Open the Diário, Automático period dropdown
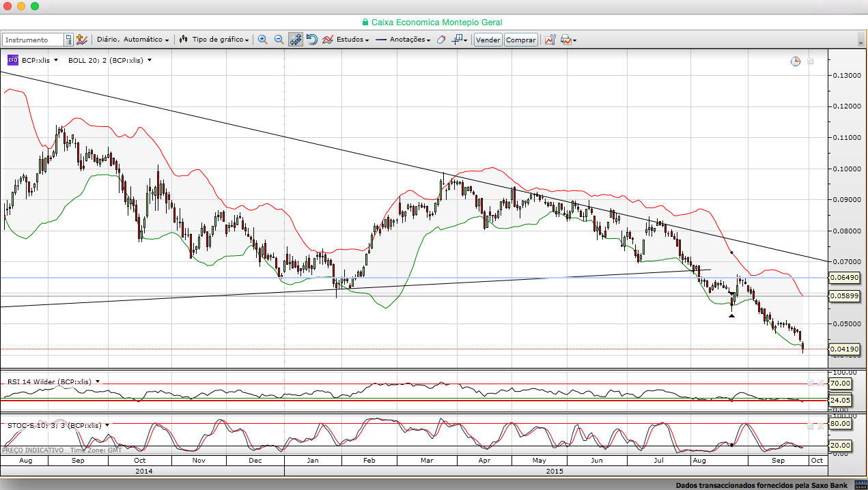Image resolution: width=868 pixels, height=490 pixels. pos(132,40)
